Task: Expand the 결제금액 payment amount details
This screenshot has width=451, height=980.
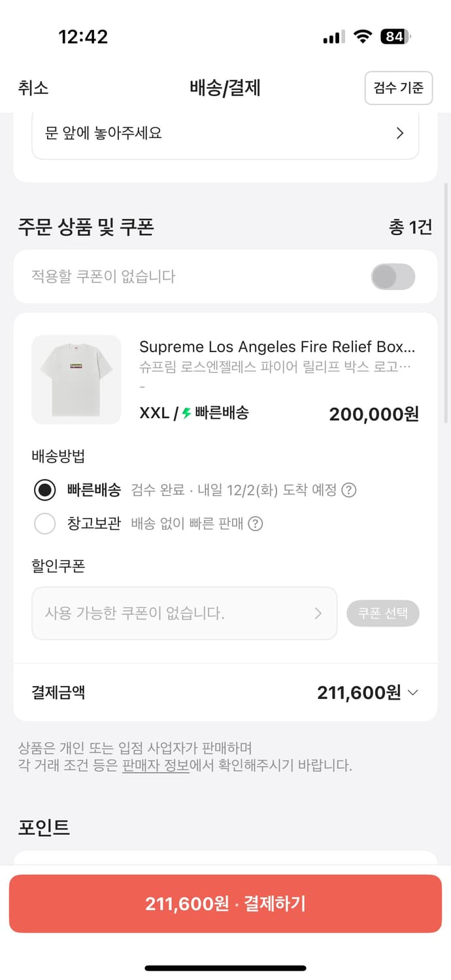Action: (412, 692)
